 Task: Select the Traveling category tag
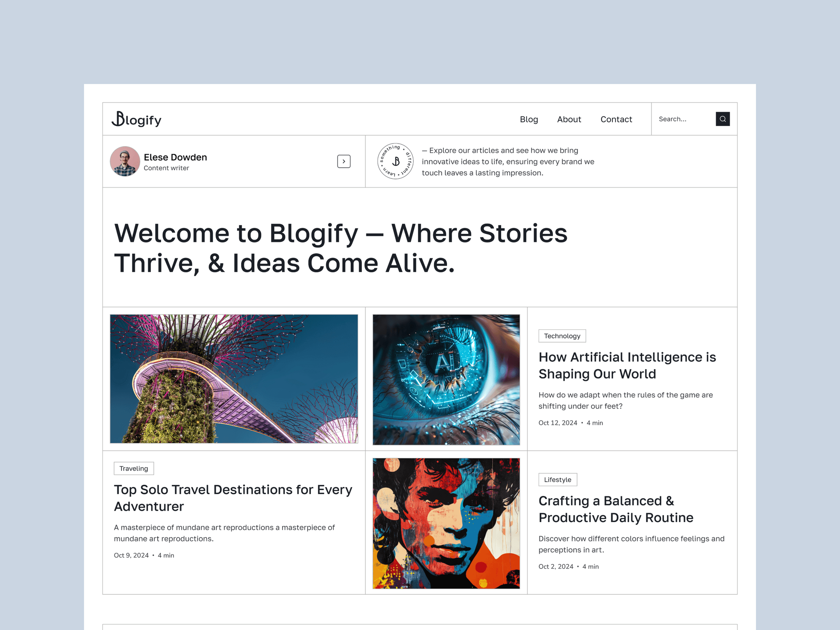point(134,468)
